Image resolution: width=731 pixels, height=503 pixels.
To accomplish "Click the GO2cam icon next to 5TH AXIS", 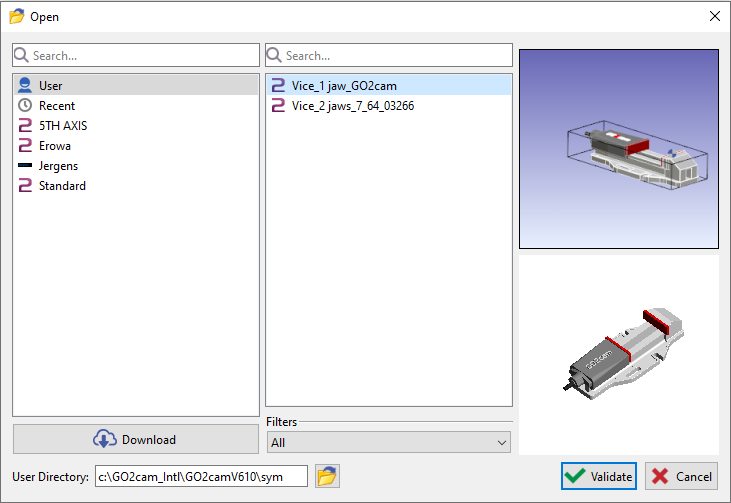I will 25,126.
